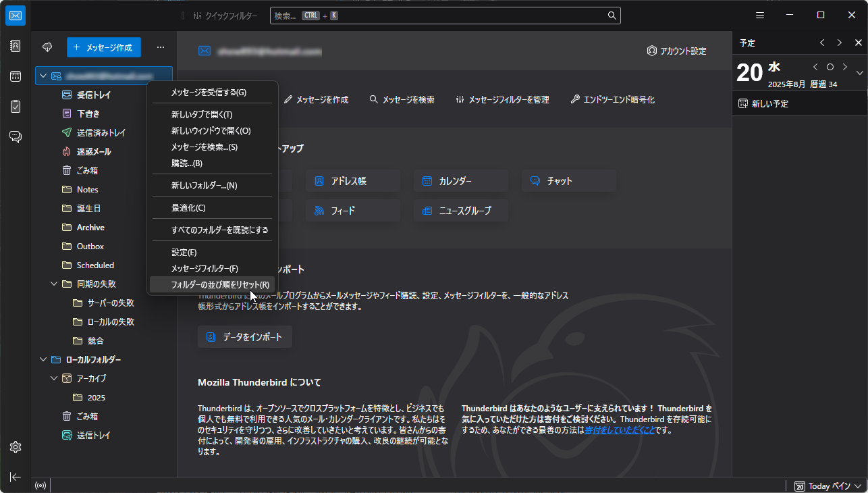Open Thunderbird Settings via the gear icon
The image size is (868, 493).
[15, 446]
